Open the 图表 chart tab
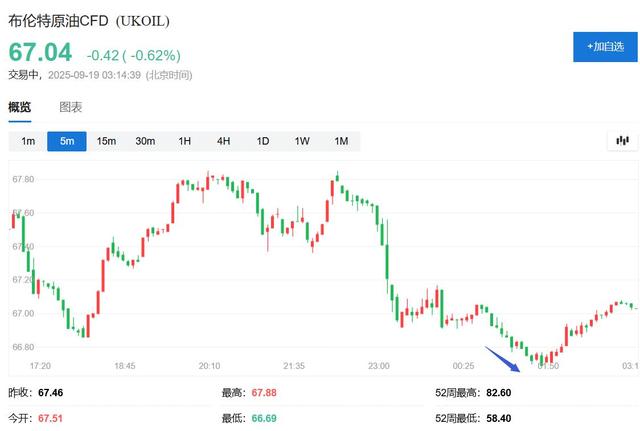Screen dimensions: 640x431 [x=71, y=107]
